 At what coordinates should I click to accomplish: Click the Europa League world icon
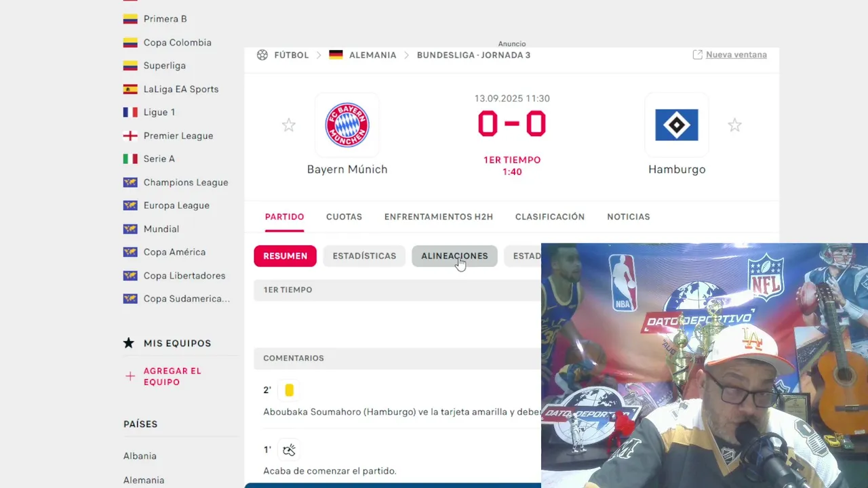[x=130, y=205]
